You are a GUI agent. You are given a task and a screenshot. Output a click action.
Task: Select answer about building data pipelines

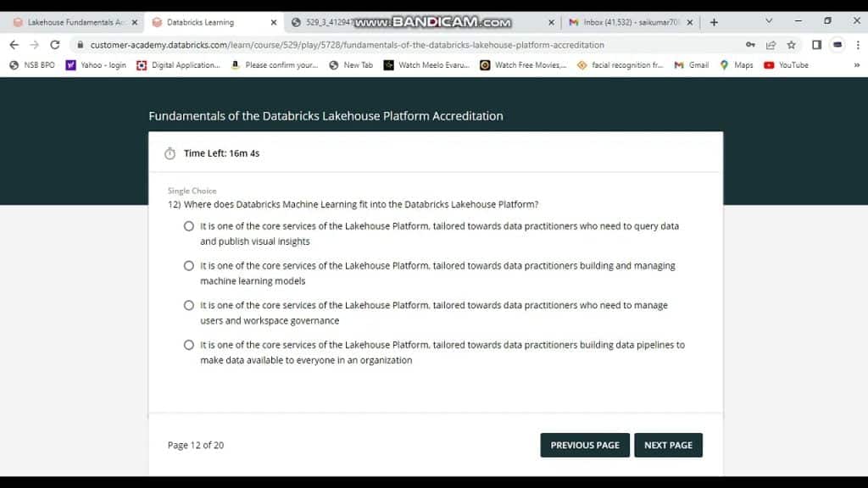coord(189,346)
